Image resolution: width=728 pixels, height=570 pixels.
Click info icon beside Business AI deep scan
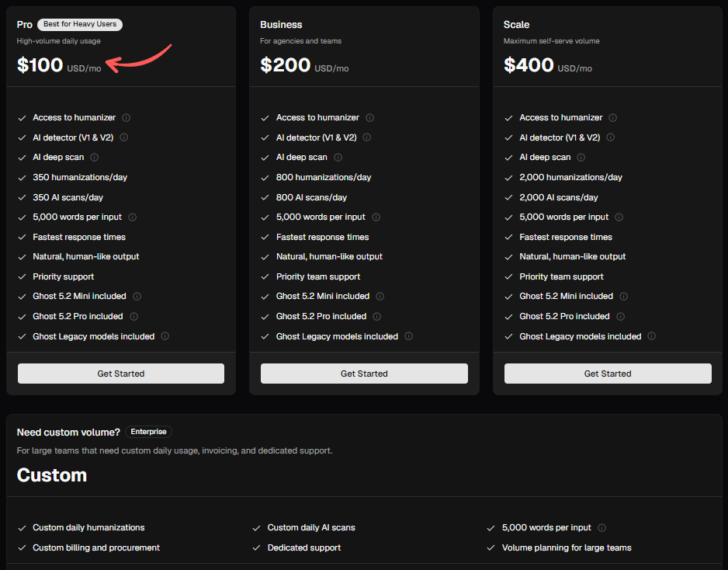tap(338, 158)
